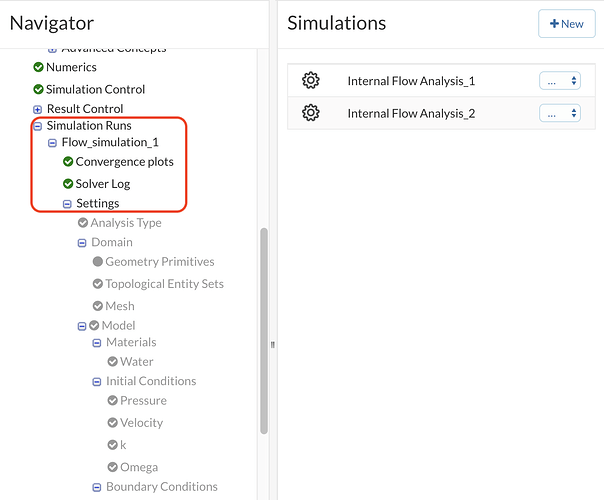Click the gray check beside Velocity

[x=112, y=423]
